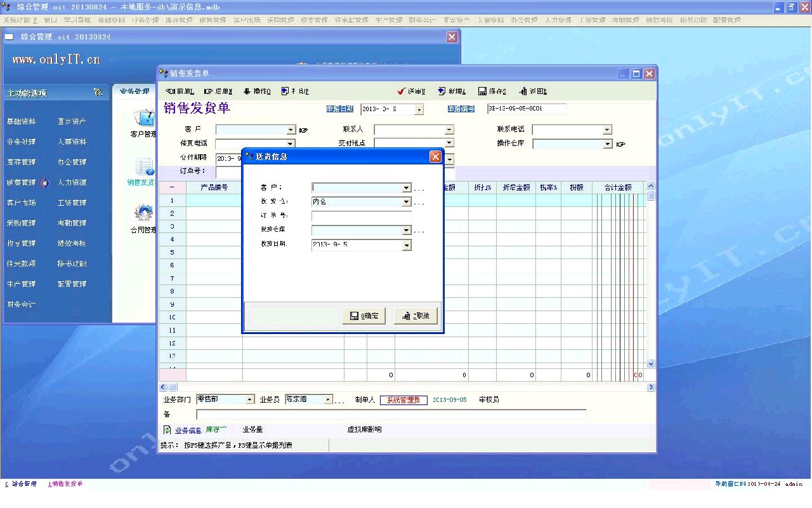Viewport: 812px width, 508px height.
Task: Click the 送审 red checkmark icon
Action: pos(401,91)
